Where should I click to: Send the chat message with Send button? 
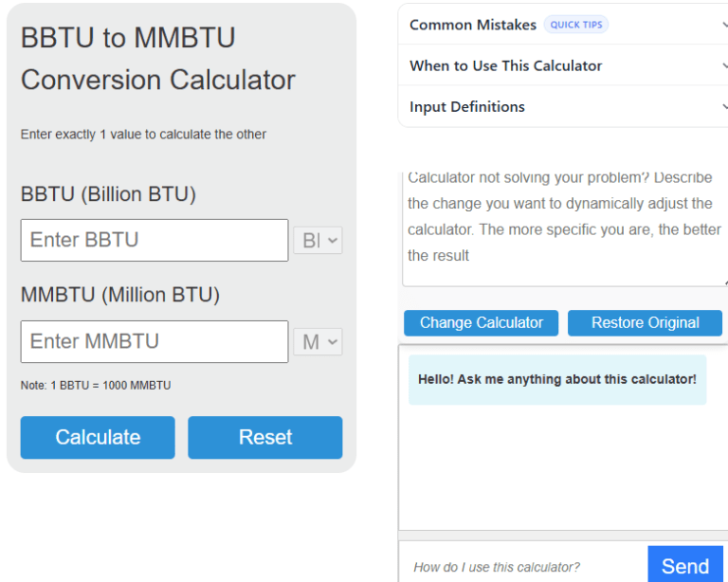(x=685, y=566)
